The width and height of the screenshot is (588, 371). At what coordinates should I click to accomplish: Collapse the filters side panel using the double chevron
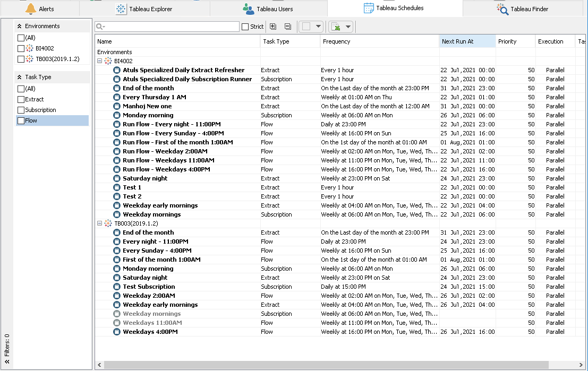(x=7, y=361)
